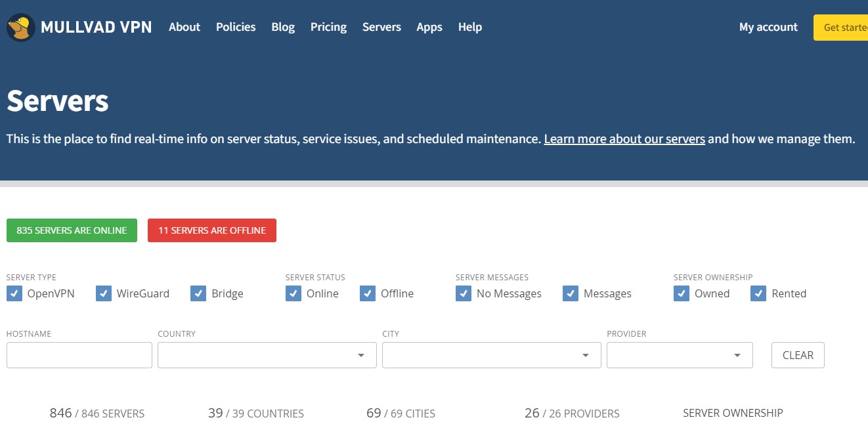Screen dimensions: 868x426
Task: Open the City dropdown
Action: (490, 354)
